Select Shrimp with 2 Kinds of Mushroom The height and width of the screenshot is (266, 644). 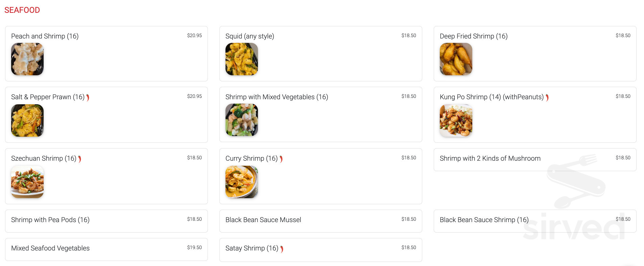pyautogui.click(x=490, y=159)
